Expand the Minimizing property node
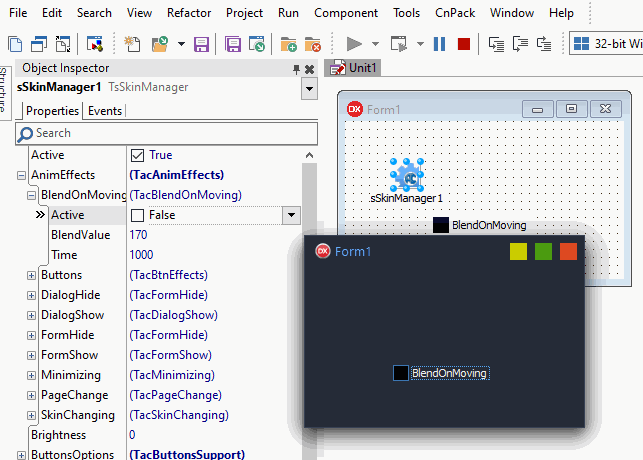 pos(31,376)
